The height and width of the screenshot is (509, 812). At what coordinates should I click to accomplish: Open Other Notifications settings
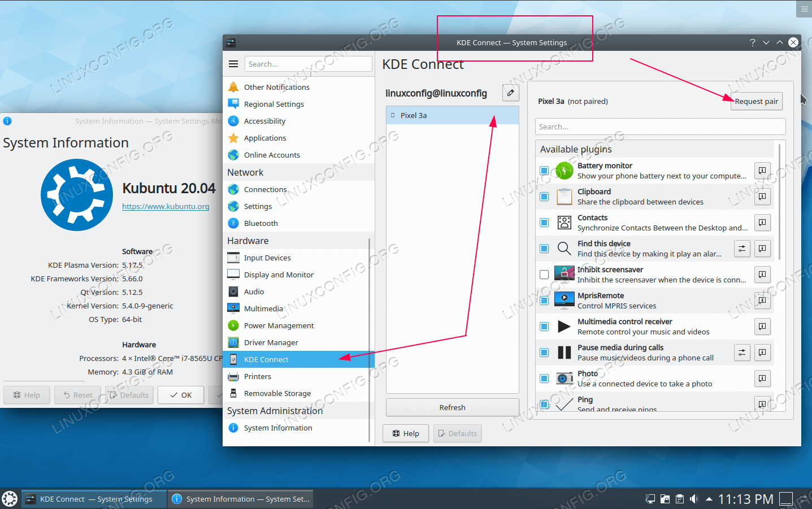pyautogui.click(x=298, y=87)
